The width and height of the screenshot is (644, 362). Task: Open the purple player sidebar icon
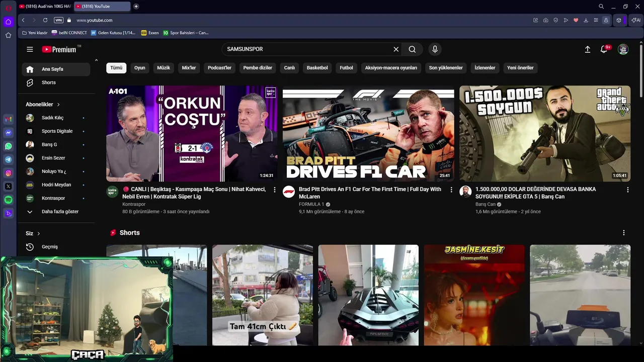coord(9,213)
